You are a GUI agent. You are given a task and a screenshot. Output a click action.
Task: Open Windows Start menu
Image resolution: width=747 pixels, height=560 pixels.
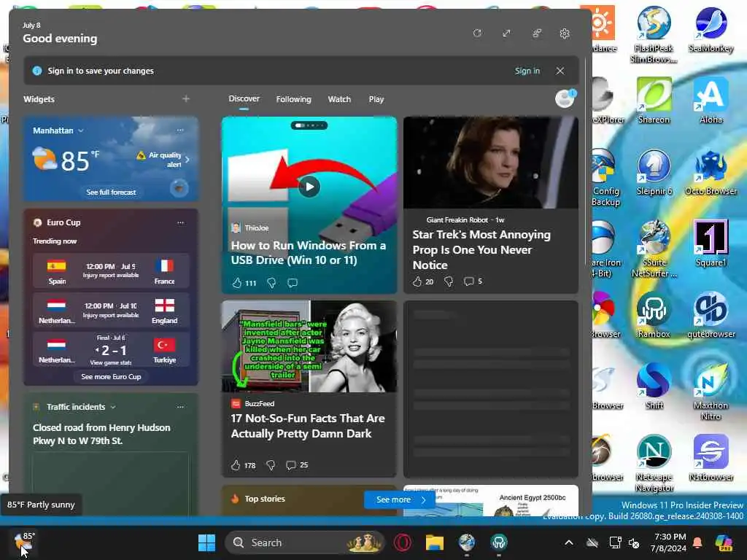(206, 542)
